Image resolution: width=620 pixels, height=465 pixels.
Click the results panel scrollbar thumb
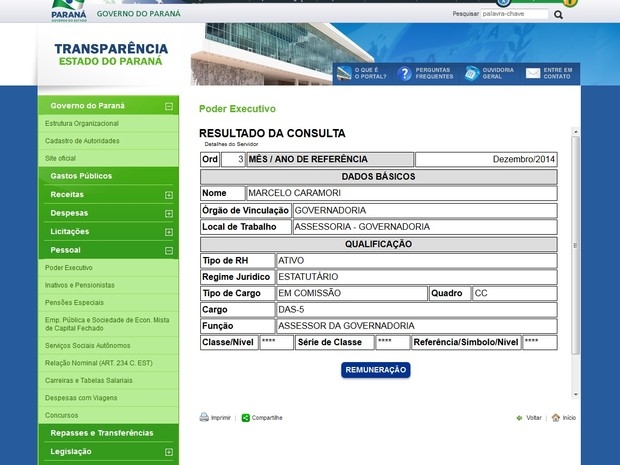[x=576, y=246]
